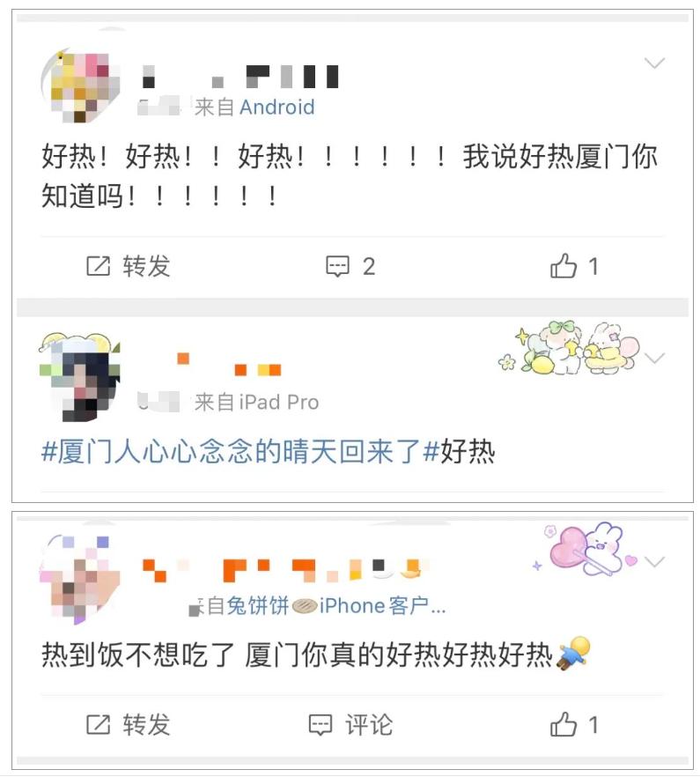Click the pink heart bunny badge sticker
The image size is (700, 777).
point(586,549)
